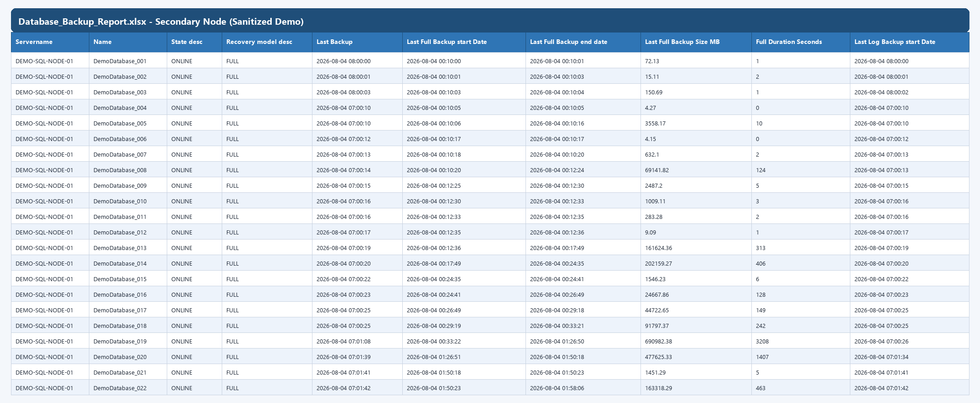Click Last Backup cell 2026-08-04 08:00:03
The height and width of the screenshot is (403, 980).
(357, 92)
